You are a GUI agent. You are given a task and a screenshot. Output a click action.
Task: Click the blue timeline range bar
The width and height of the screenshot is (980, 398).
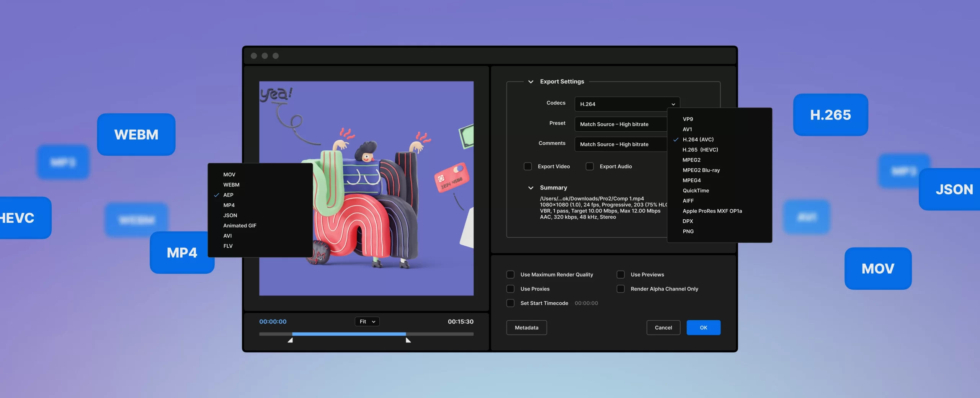[349, 334]
